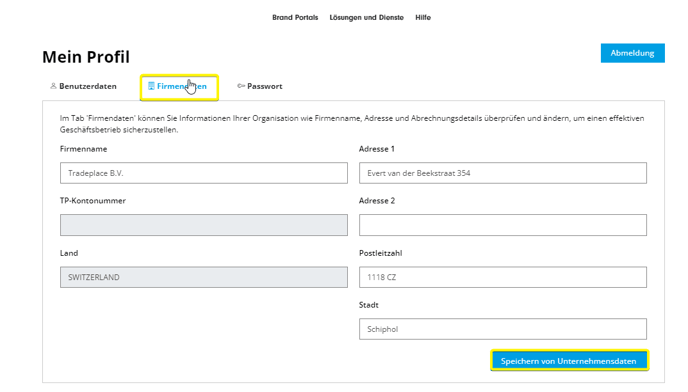Click the Abmeldung button

[632, 53]
